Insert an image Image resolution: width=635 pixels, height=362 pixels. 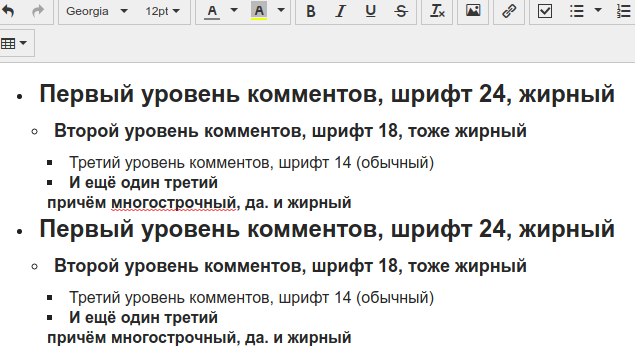tap(473, 11)
